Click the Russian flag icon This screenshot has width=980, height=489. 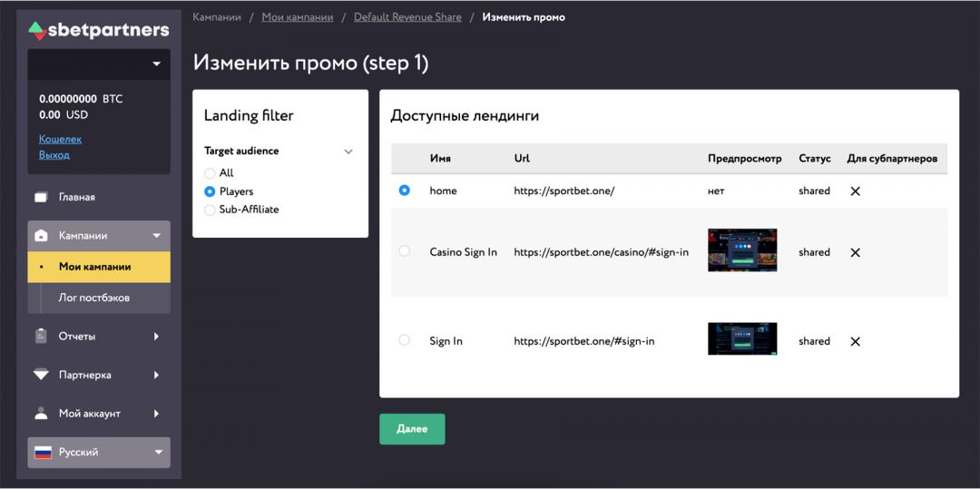(43, 452)
